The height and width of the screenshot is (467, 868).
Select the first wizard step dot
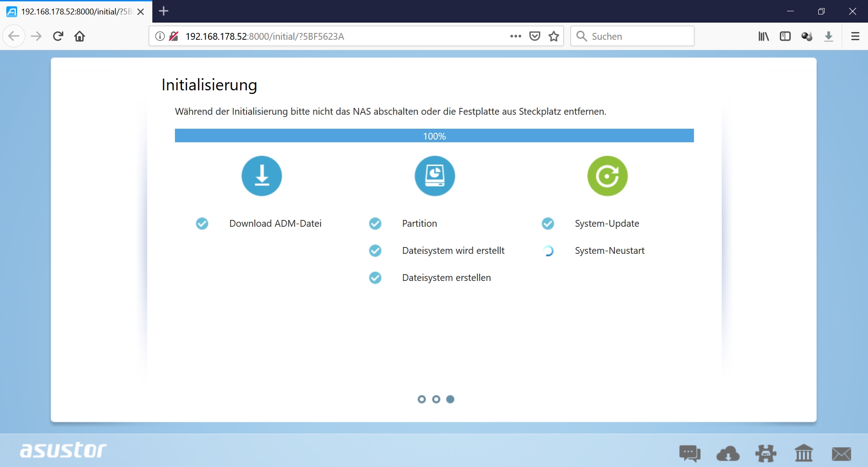(421, 399)
